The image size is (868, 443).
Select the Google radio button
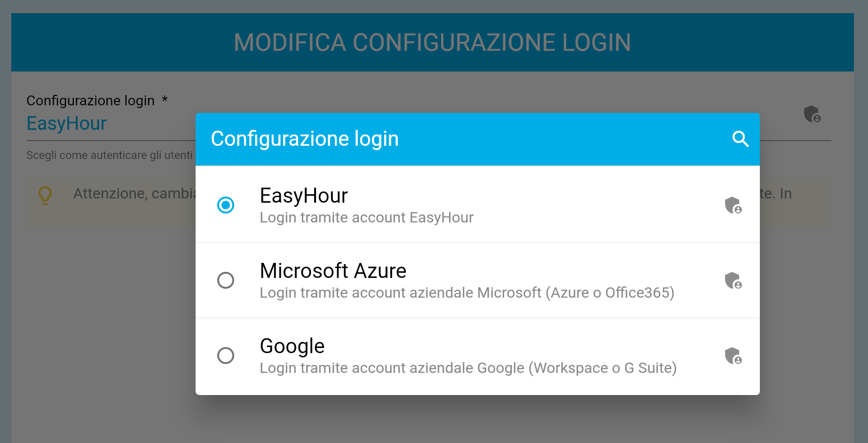click(x=226, y=356)
